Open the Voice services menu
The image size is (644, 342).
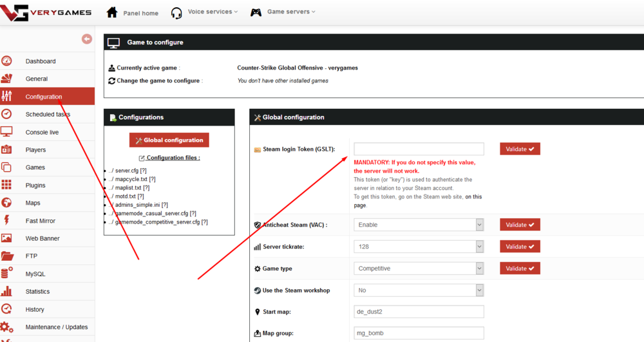click(205, 12)
